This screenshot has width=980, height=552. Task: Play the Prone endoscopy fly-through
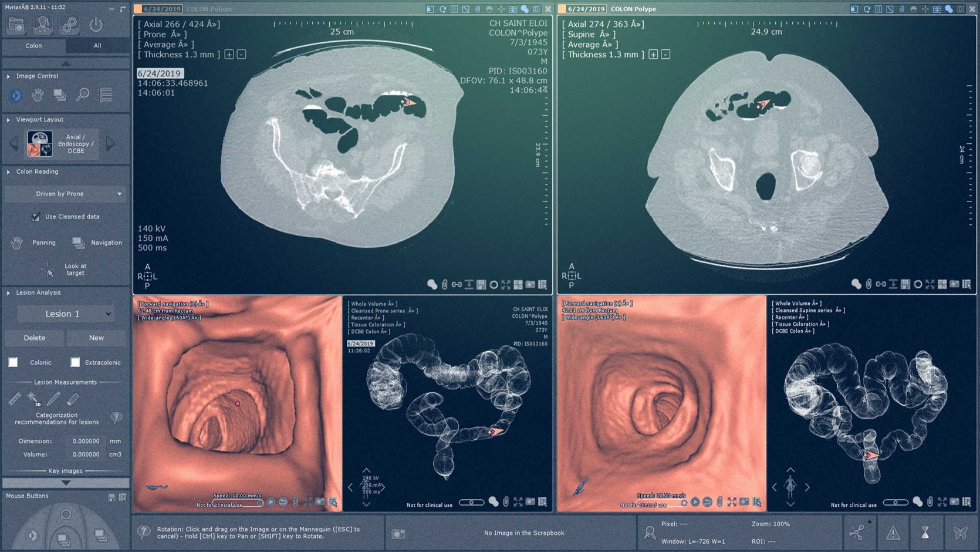coord(271,502)
